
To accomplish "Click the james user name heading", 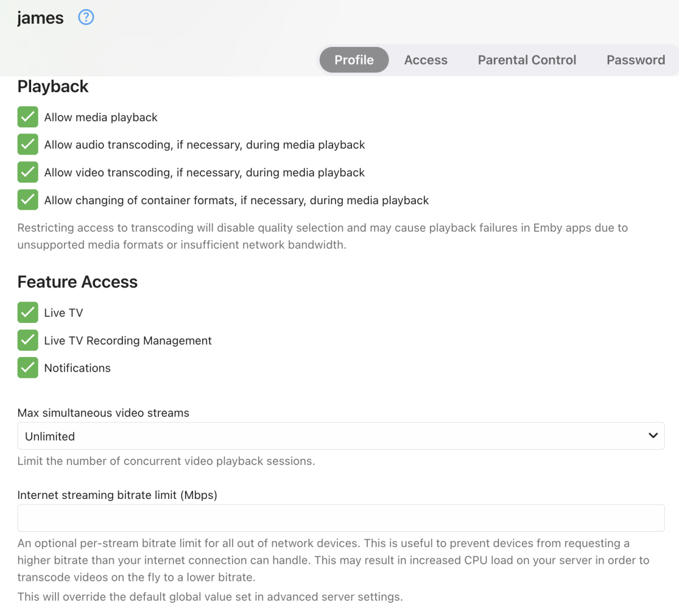I will (x=40, y=18).
